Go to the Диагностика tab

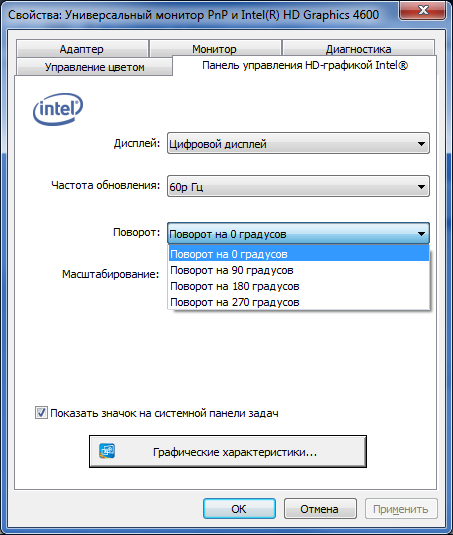(359, 49)
